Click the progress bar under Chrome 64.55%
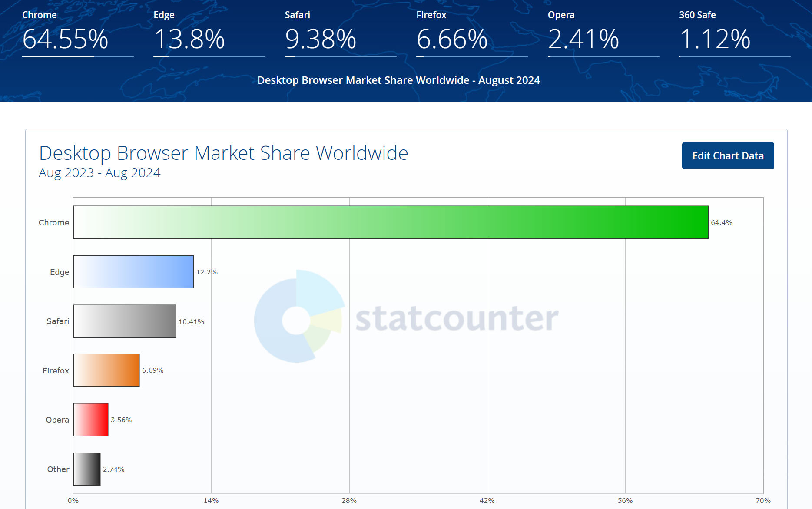This screenshot has width=812, height=509. tap(78, 56)
